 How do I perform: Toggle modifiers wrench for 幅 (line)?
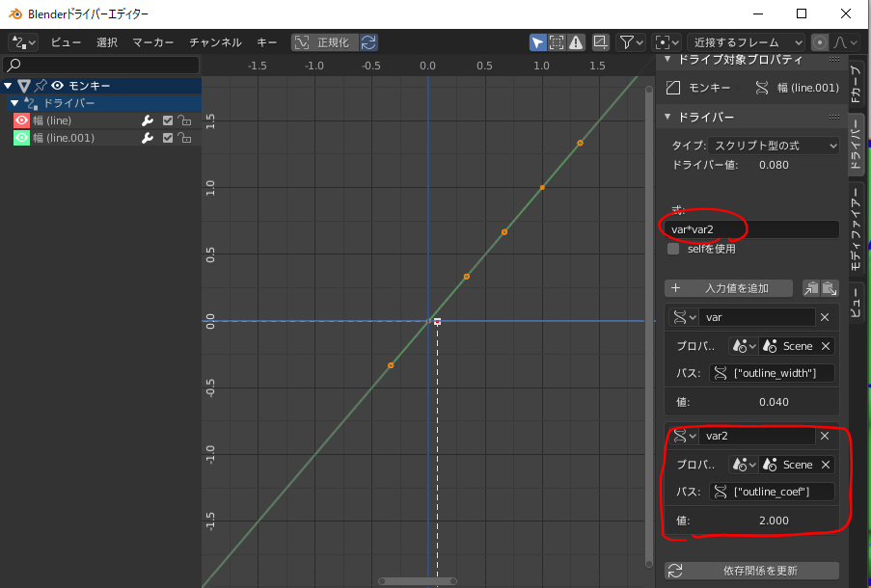(x=148, y=120)
